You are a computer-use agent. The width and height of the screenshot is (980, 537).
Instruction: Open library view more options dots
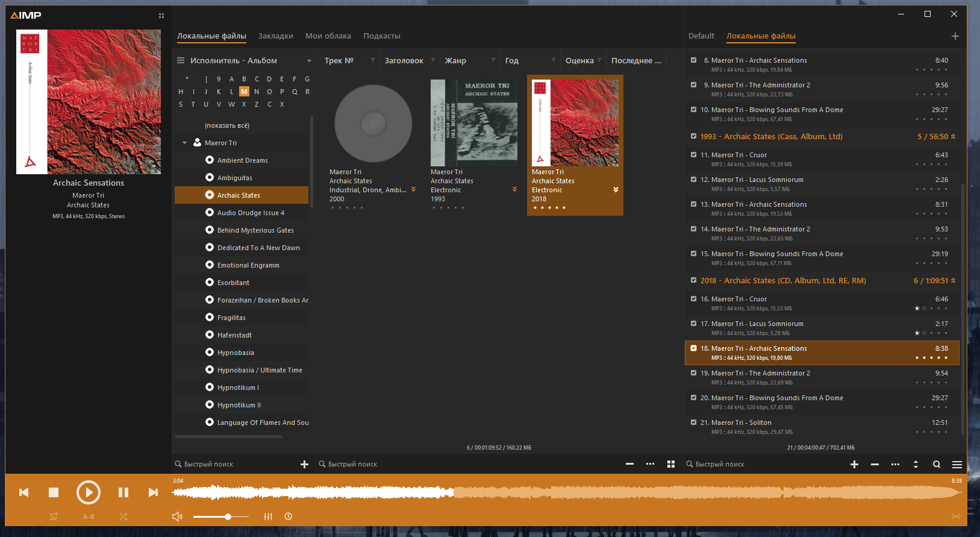click(650, 464)
